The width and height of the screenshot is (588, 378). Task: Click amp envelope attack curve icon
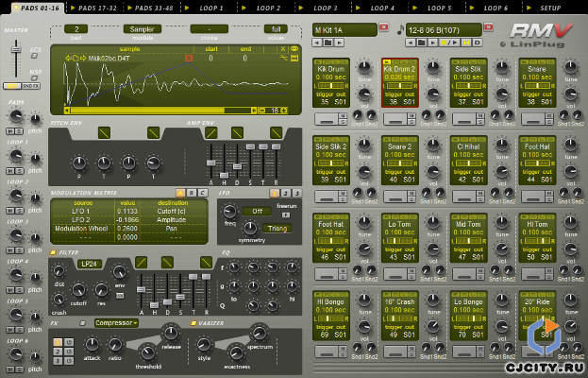click(x=211, y=132)
